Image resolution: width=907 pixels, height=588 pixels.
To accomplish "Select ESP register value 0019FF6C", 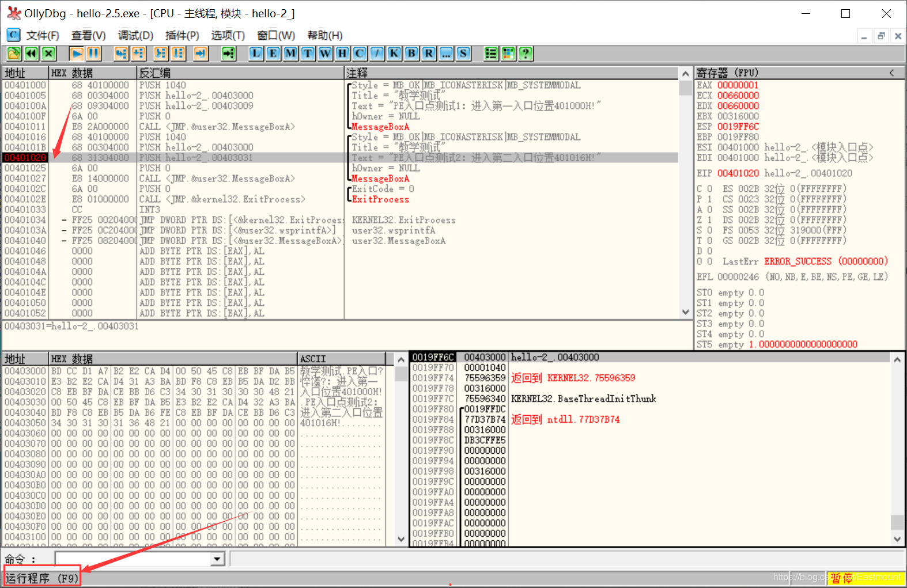I will tap(738, 126).
